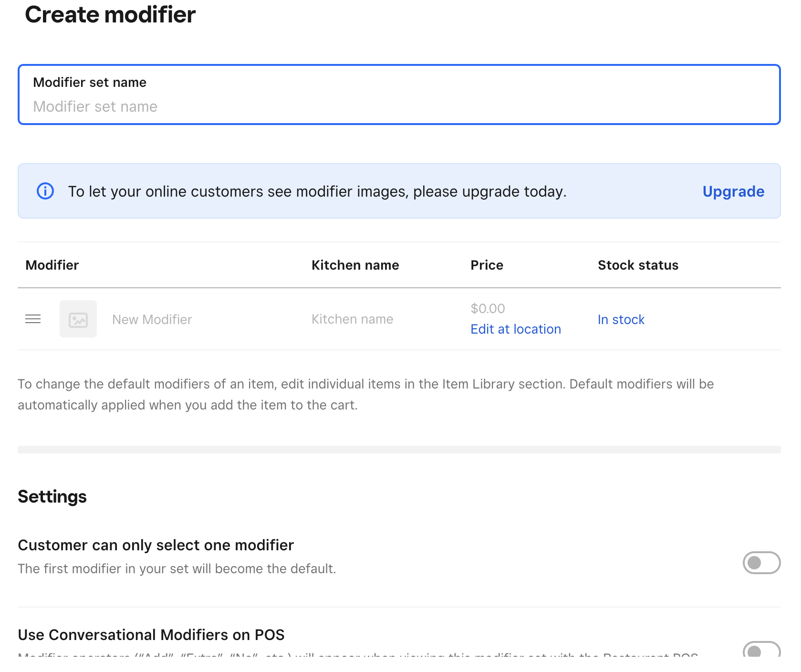Image resolution: width=801 pixels, height=672 pixels.
Task: Click the upgrade banner message text
Action: coord(317,191)
